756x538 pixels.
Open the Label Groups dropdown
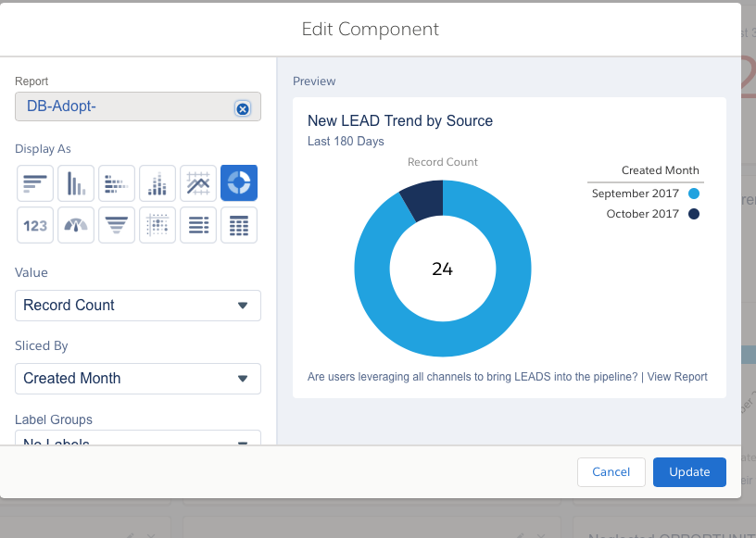tap(138, 439)
